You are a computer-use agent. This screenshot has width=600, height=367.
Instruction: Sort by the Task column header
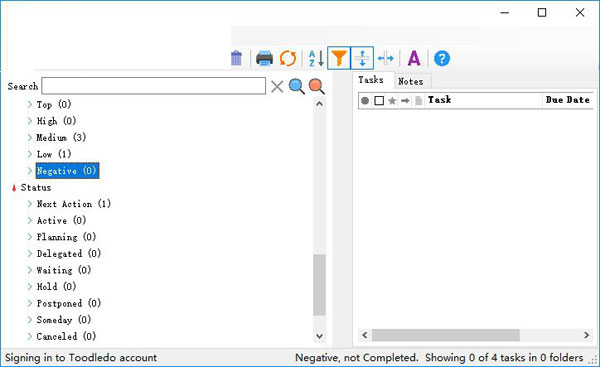(483, 100)
